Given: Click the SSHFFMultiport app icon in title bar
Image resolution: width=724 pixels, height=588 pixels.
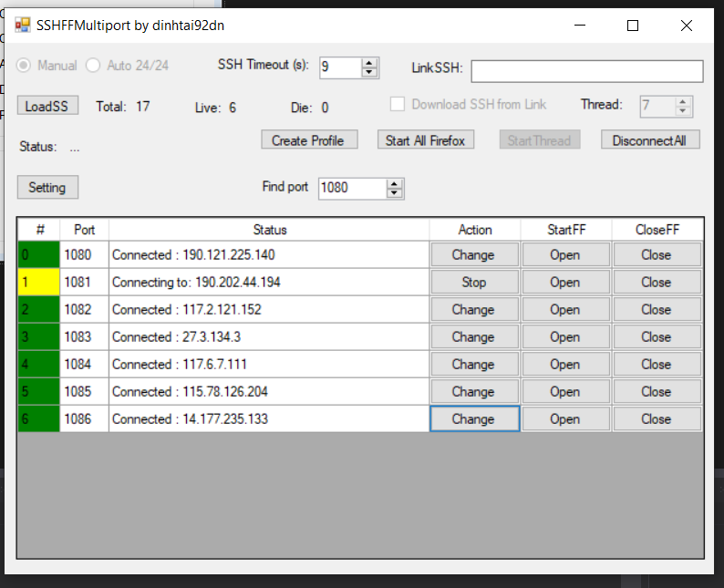Looking at the screenshot, I should pos(21,26).
